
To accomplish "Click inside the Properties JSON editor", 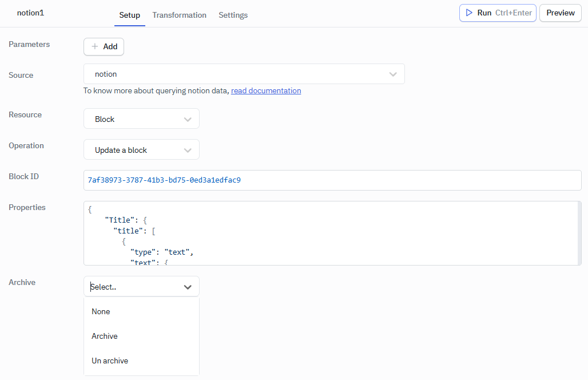I will 332,233.
